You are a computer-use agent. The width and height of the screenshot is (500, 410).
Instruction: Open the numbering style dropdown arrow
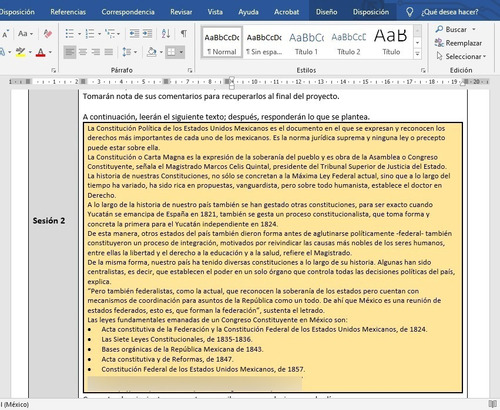99,34
